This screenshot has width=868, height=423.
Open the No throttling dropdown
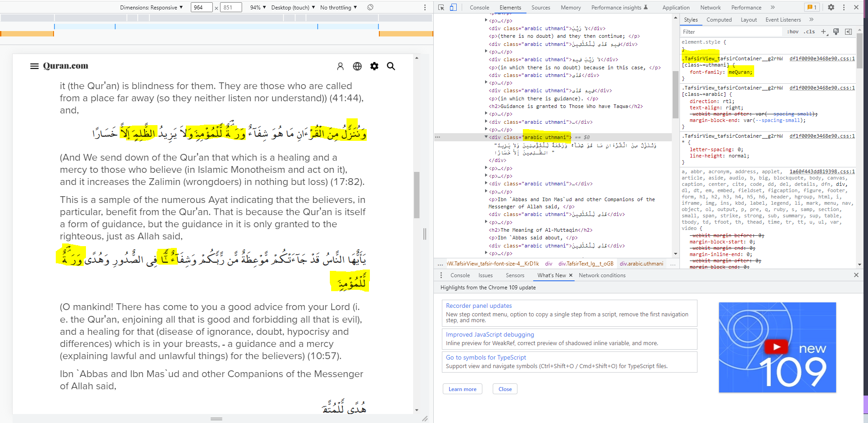(x=337, y=7)
